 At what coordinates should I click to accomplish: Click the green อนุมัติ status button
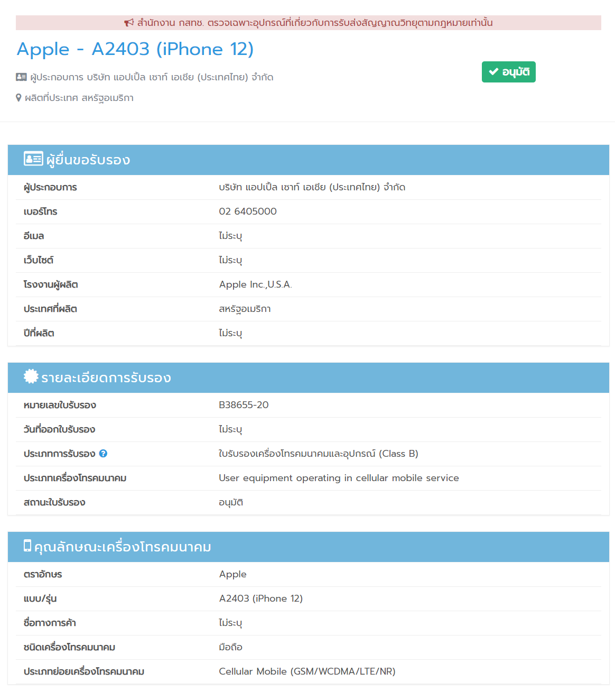tap(508, 72)
